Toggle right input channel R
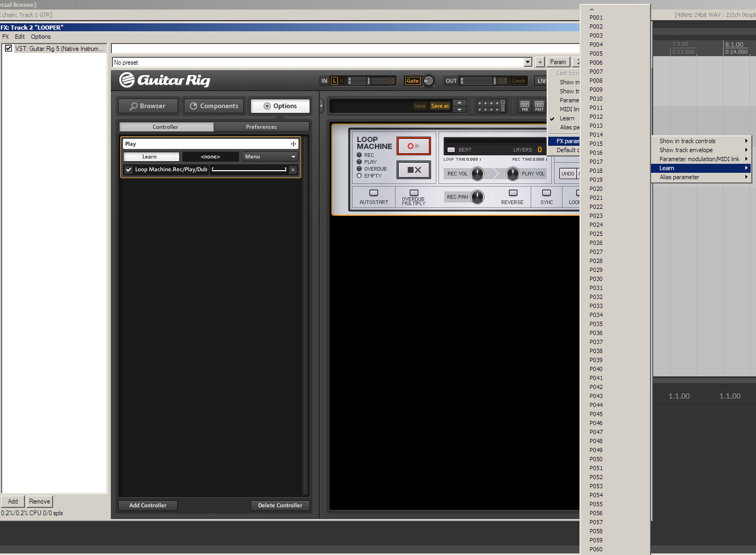The width and height of the screenshot is (756, 555). click(342, 81)
